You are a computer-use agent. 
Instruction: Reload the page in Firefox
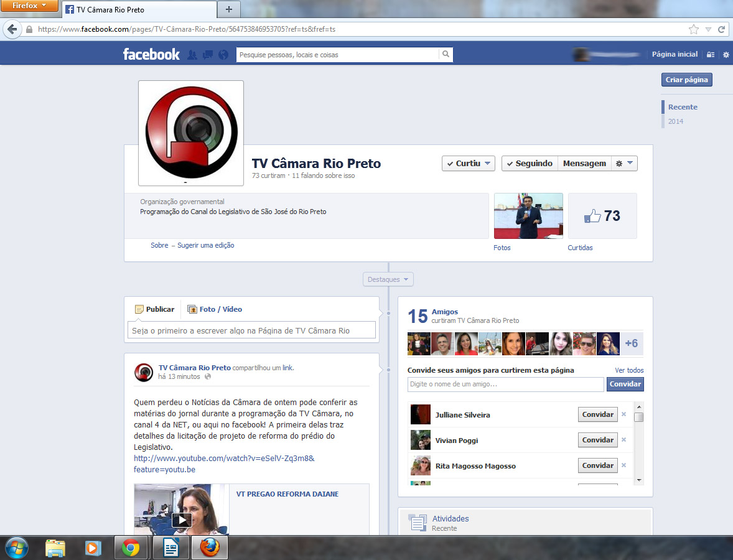tap(722, 29)
